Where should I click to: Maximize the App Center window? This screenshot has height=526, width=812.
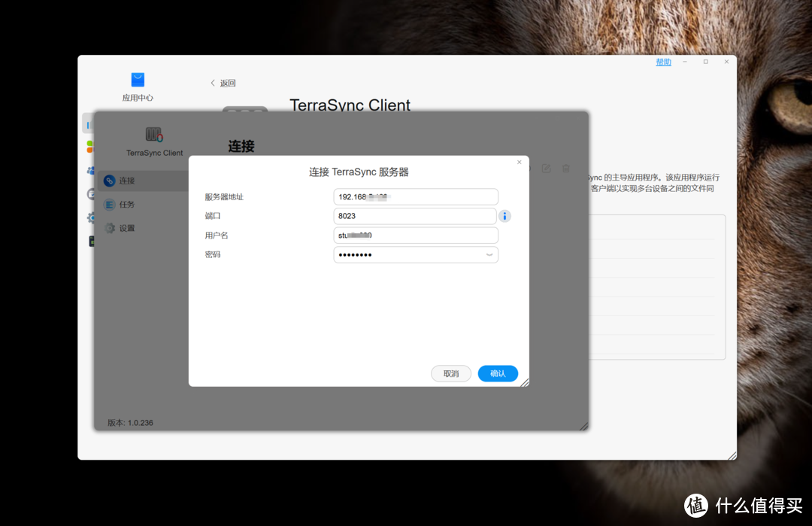point(705,62)
